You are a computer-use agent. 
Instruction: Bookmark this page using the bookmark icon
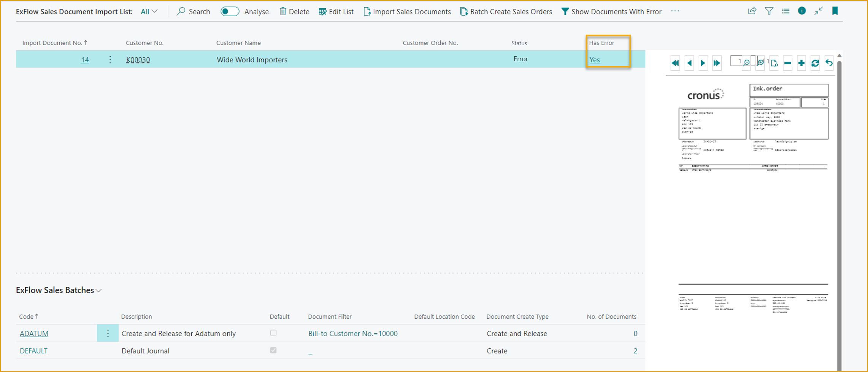click(x=835, y=11)
